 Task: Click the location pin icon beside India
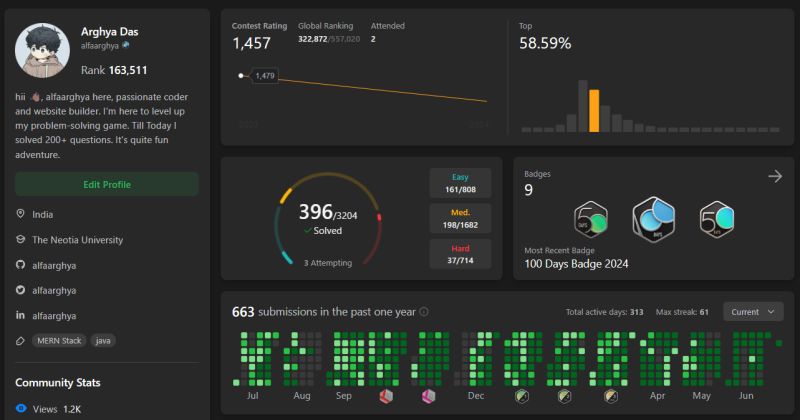tap(20, 214)
